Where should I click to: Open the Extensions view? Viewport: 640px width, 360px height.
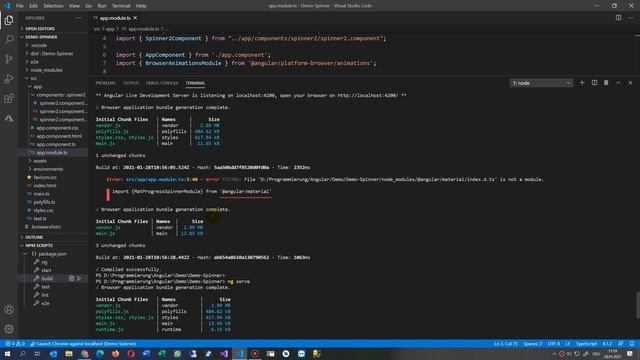pos(9,98)
